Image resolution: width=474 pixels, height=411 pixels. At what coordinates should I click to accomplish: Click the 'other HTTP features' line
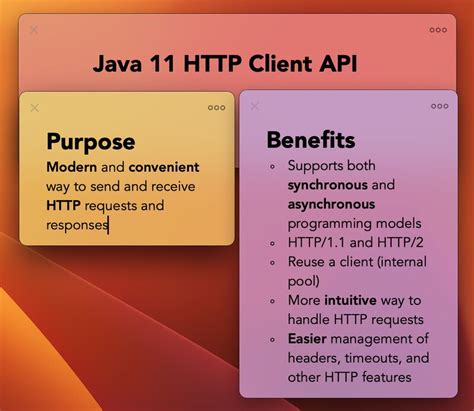point(350,377)
